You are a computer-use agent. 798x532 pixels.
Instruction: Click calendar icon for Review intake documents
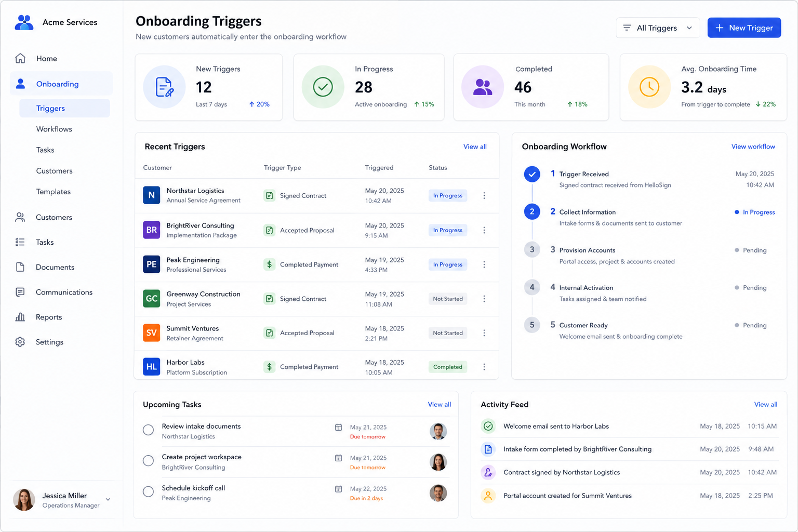point(339,427)
